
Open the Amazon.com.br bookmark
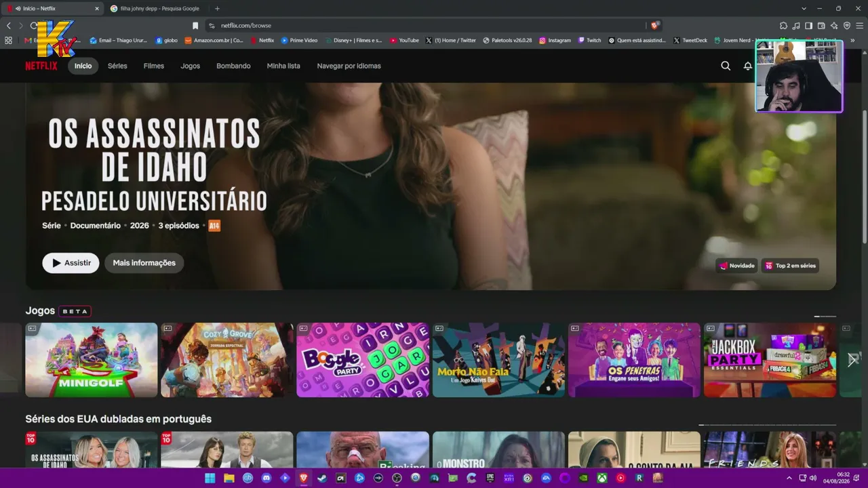click(214, 41)
